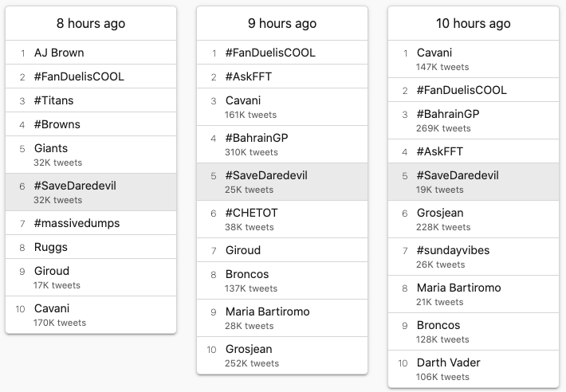
Task: Click the Ruggs trending topic
Action: 91,247
